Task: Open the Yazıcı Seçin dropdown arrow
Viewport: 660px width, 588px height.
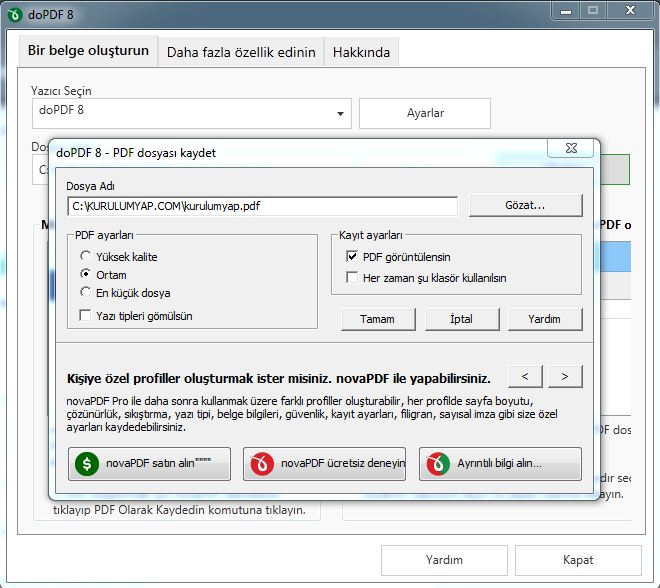Action: [341, 114]
